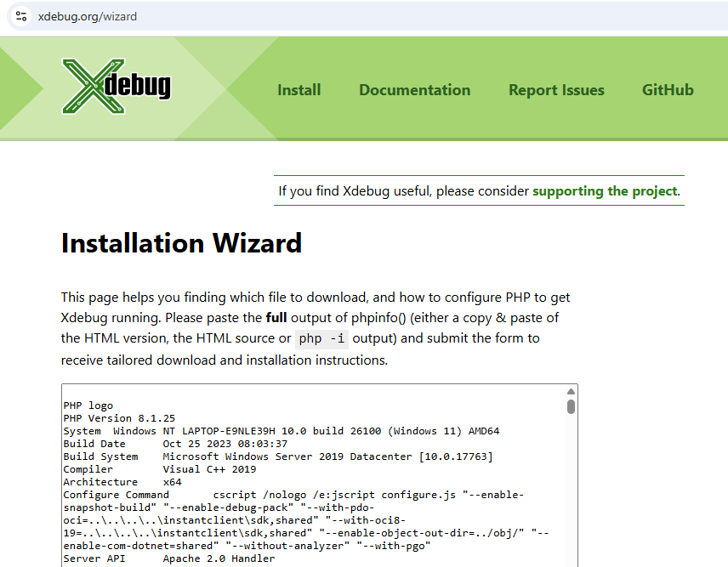Click the 'php -i' inline code text

point(321,338)
